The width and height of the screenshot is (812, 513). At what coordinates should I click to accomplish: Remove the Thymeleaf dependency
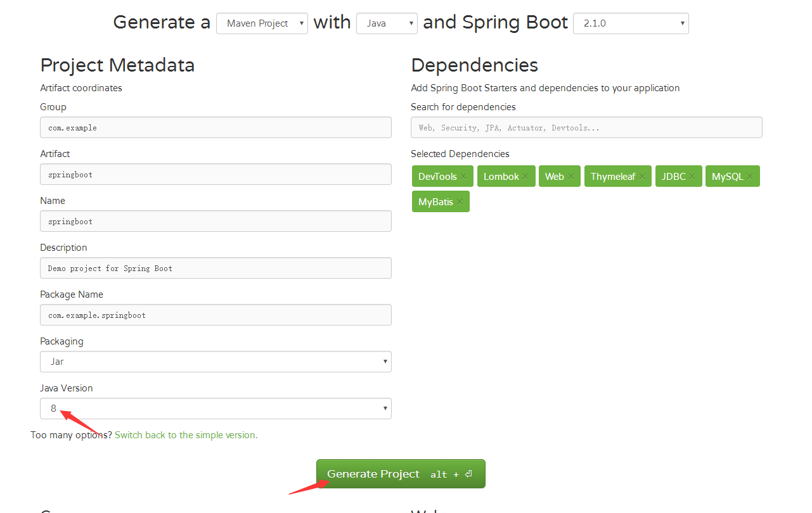click(642, 176)
